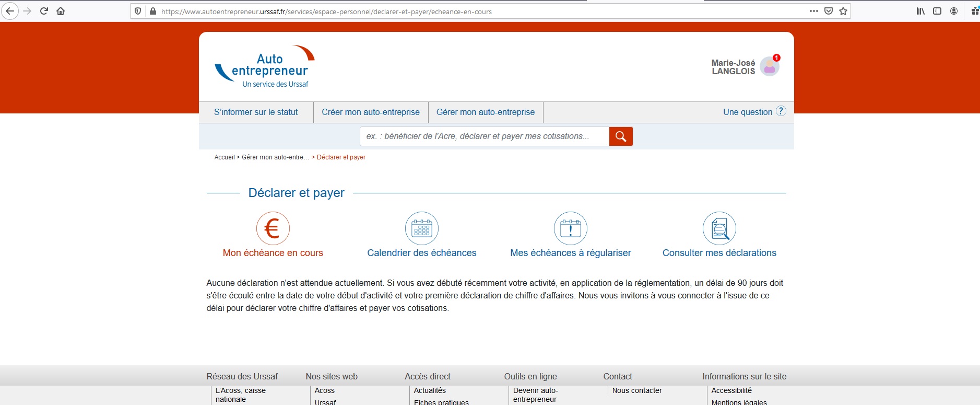This screenshot has height=405, width=980.
Task: Click the Auto entrepreneur logo
Action: click(265, 67)
